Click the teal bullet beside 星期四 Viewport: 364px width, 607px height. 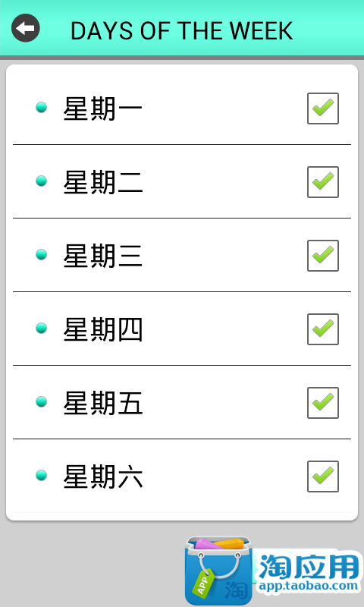click(42, 328)
